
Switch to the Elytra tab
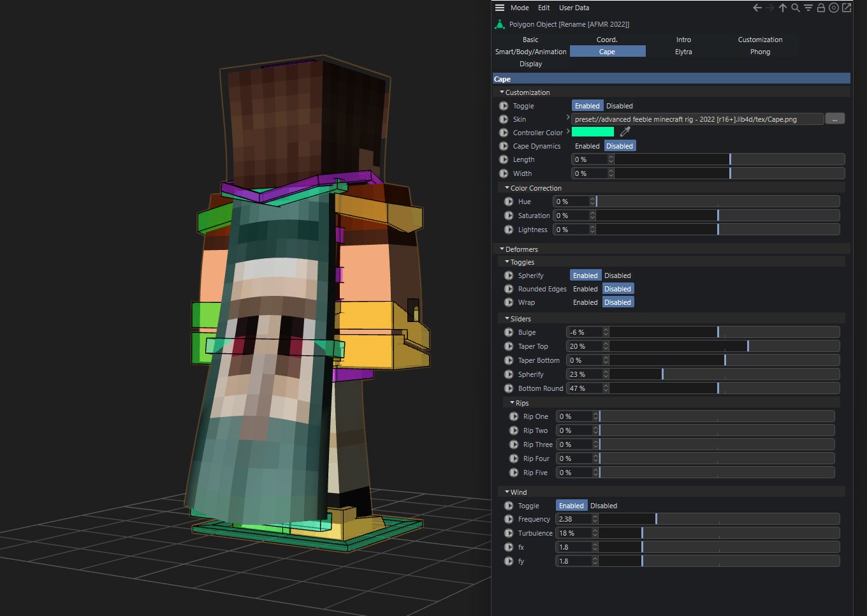coord(683,52)
